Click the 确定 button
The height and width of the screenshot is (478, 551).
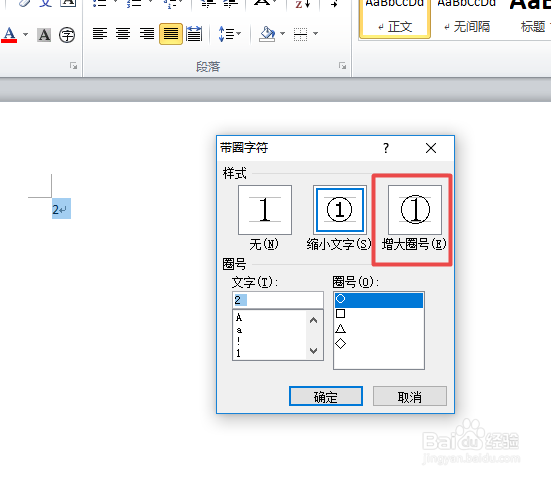tap(326, 396)
